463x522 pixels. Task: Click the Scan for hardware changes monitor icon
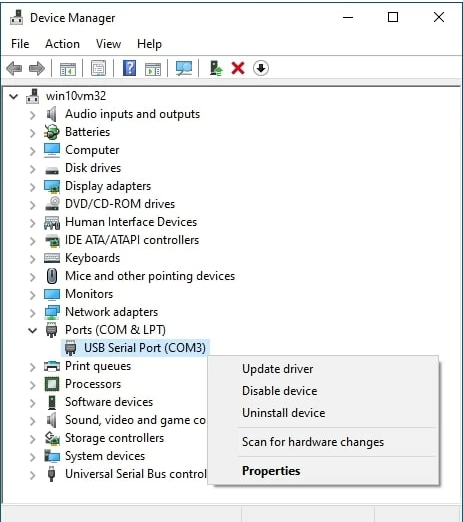coord(184,68)
